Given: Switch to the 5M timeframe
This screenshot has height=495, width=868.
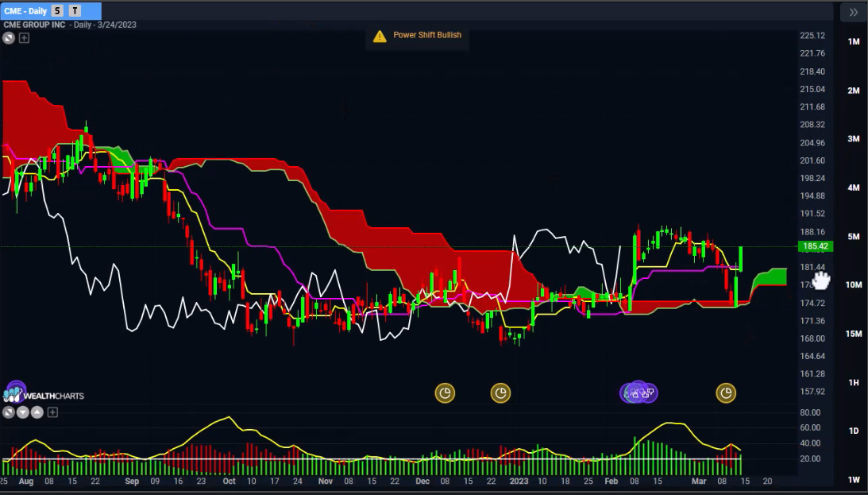Looking at the screenshot, I should tap(854, 237).
